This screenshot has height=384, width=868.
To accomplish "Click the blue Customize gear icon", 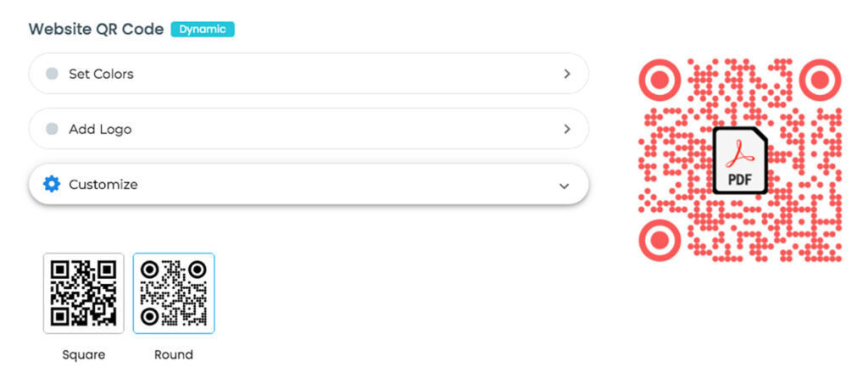I will 52,184.
